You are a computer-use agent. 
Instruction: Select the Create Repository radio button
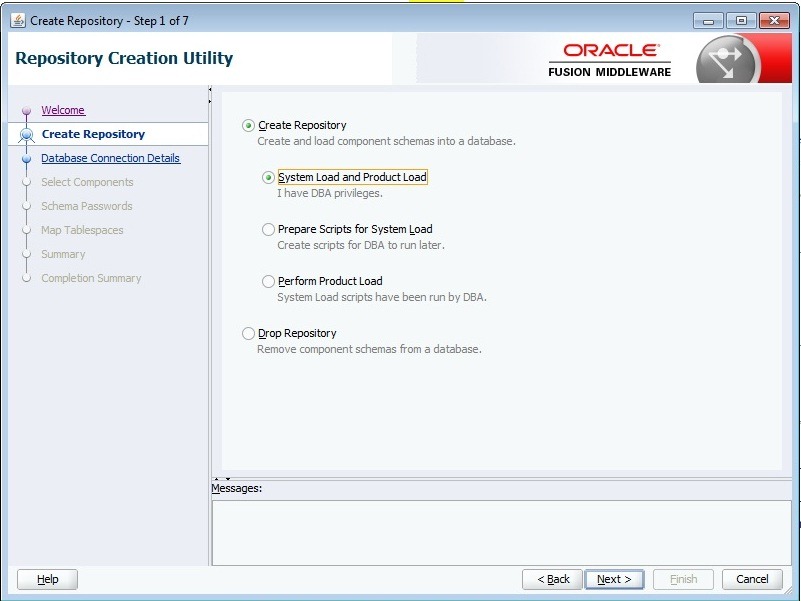[x=248, y=126]
